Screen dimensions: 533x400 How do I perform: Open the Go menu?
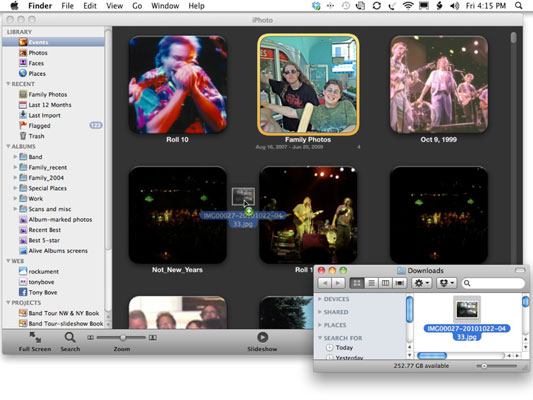tap(137, 6)
